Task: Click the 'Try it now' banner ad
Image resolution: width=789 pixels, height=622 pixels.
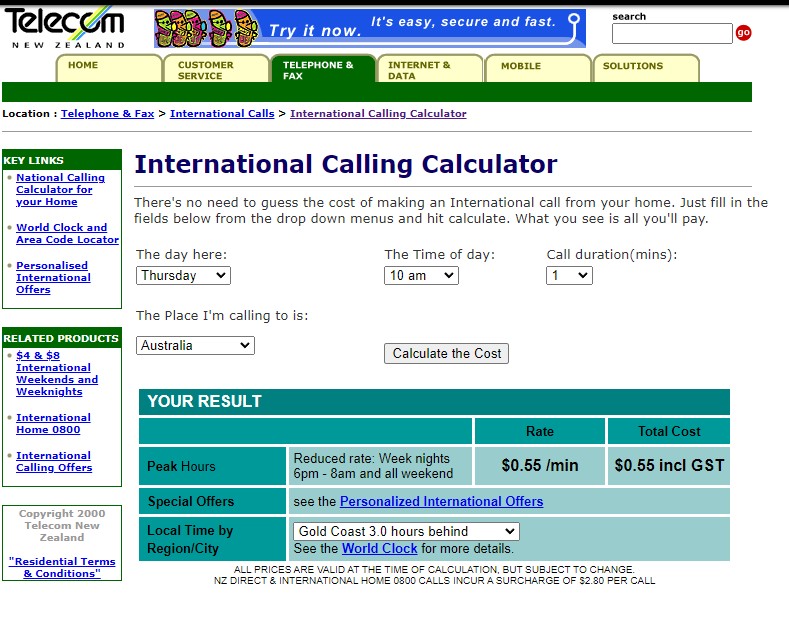Action: 369,29
